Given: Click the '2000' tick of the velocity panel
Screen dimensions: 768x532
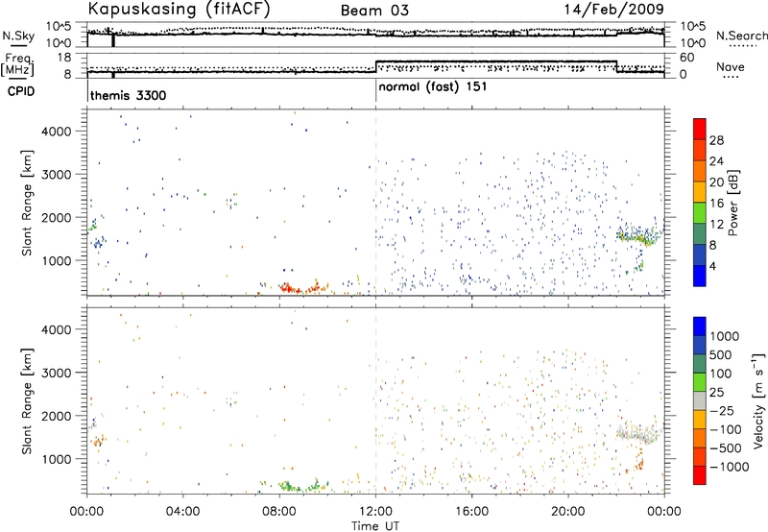Looking at the screenshot, I should pyautogui.click(x=57, y=416).
